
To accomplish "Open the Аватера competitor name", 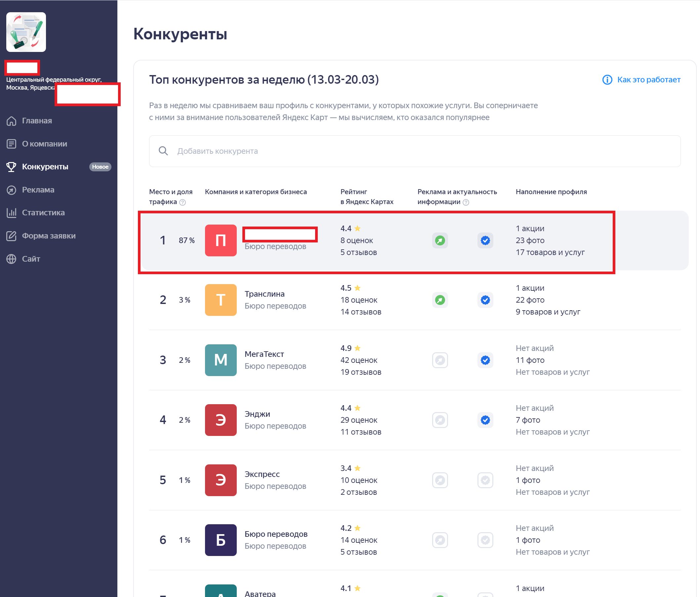I will pyautogui.click(x=260, y=593).
